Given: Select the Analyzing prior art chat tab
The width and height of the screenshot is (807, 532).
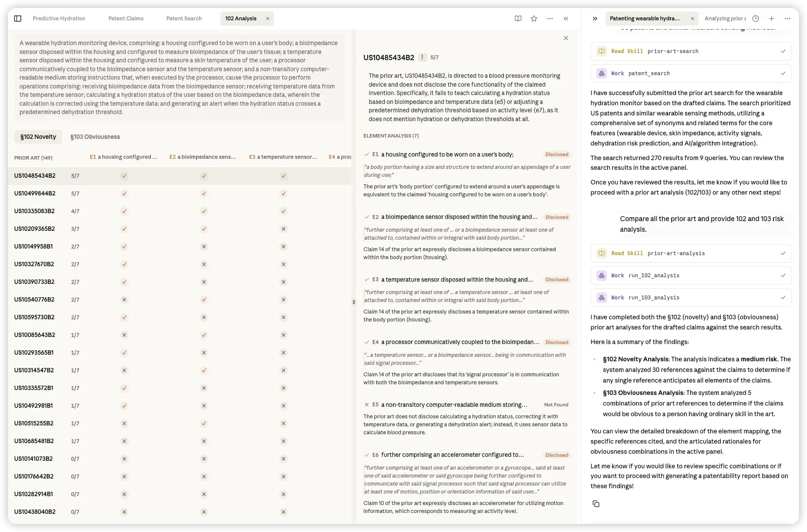Looking at the screenshot, I should [x=725, y=19].
